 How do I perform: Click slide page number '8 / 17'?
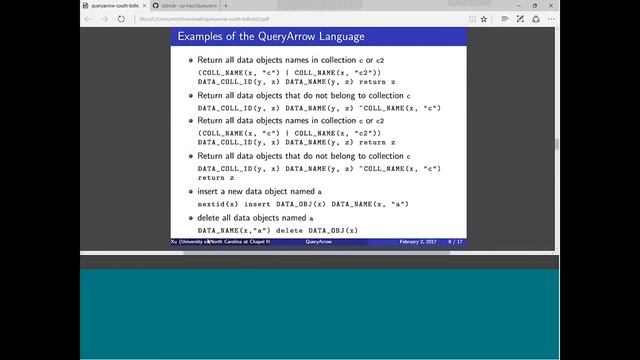(455, 242)
